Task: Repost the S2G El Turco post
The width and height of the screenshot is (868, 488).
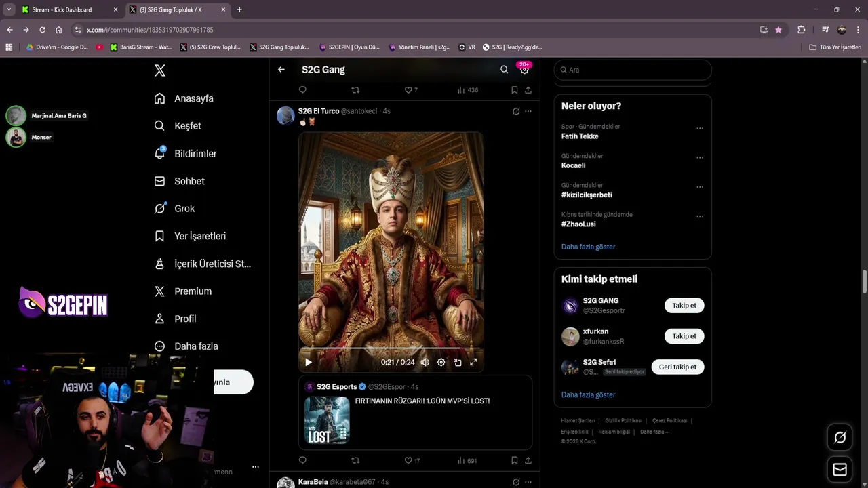Action: point(355,460)
